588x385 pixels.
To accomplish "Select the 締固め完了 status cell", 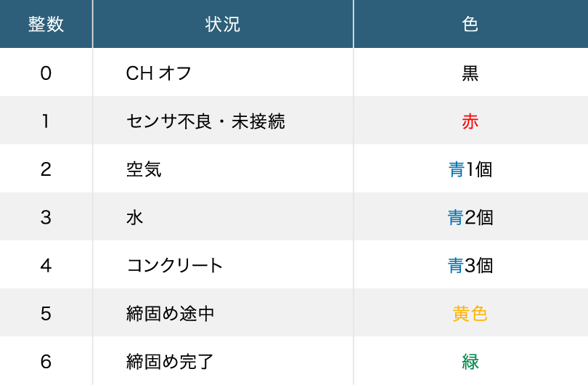I will pyautogui.click(x=170, y=362).
